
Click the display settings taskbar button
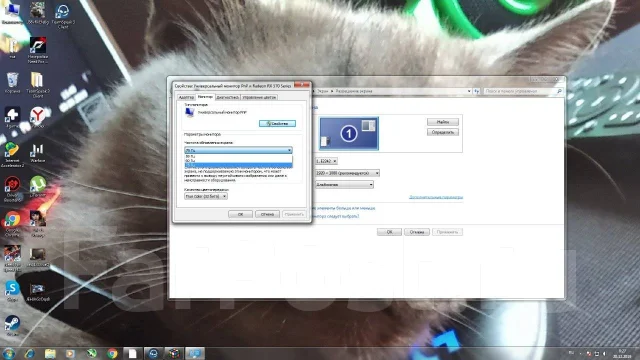[x=195, y=353]
